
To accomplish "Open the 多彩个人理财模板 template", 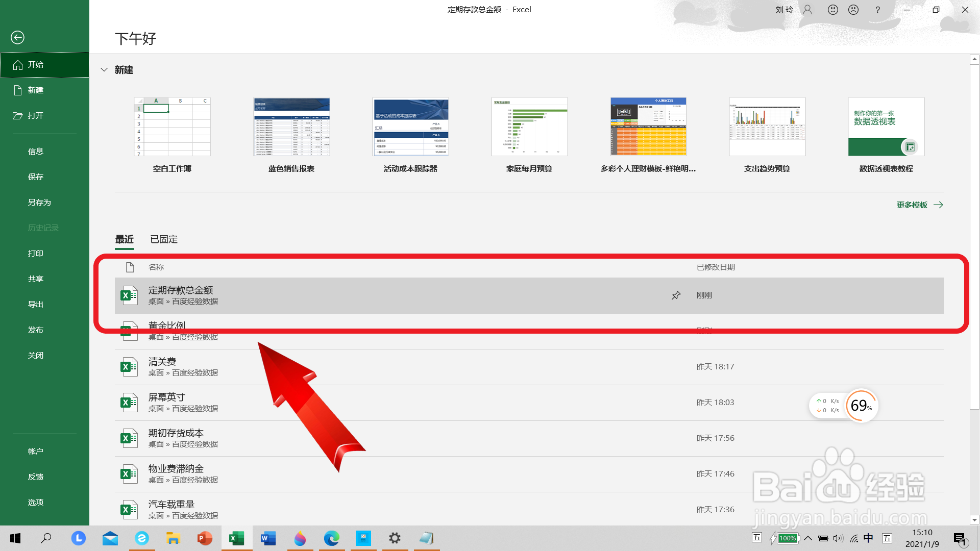I will pos(648,127).
